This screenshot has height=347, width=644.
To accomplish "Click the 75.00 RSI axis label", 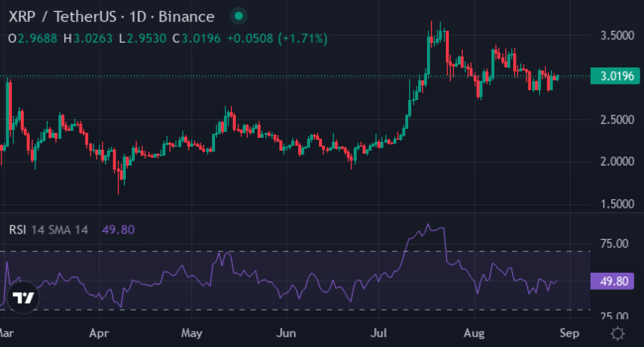I will [x=614, y=244].
